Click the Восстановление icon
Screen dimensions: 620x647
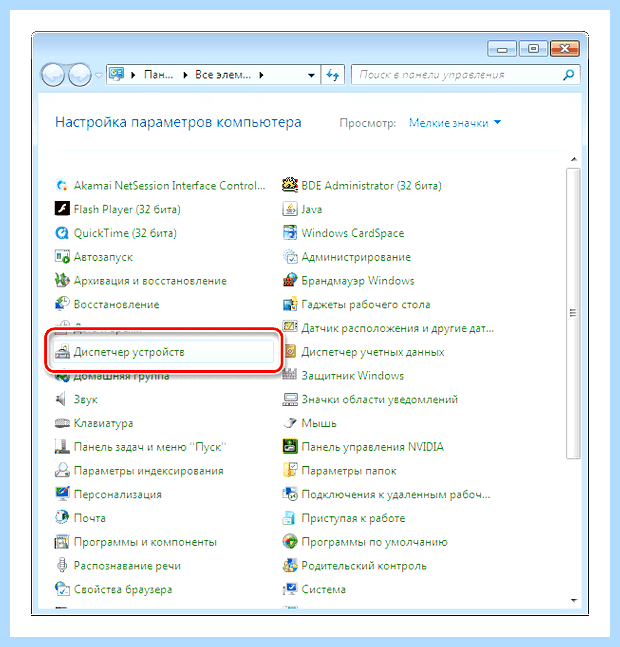pos(62,304)
